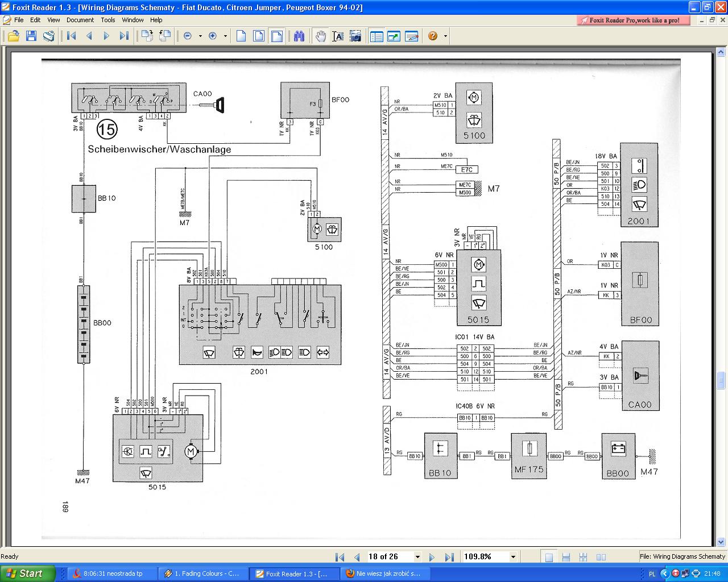The height and width of the screenshot is (582, 728).
Task: Open the page number dropdown showing 18 of 26
Action: tap(417, 557)
